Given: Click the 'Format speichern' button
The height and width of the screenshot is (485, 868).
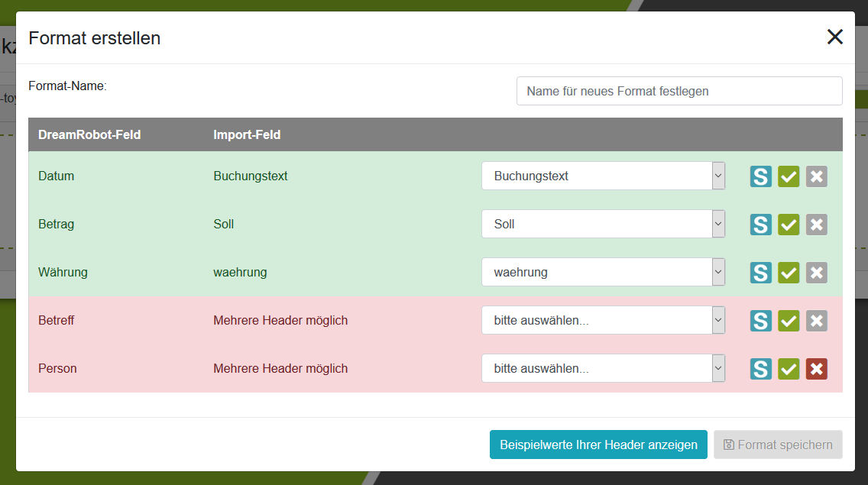Looking at the screenshot, I should pos(778,445).
